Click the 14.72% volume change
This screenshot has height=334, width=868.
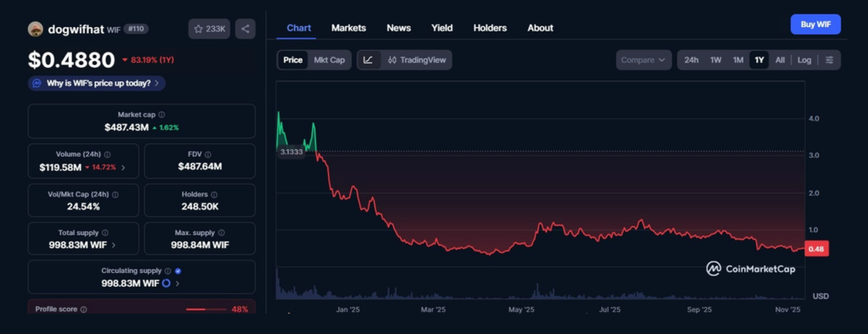click(100, 167)
